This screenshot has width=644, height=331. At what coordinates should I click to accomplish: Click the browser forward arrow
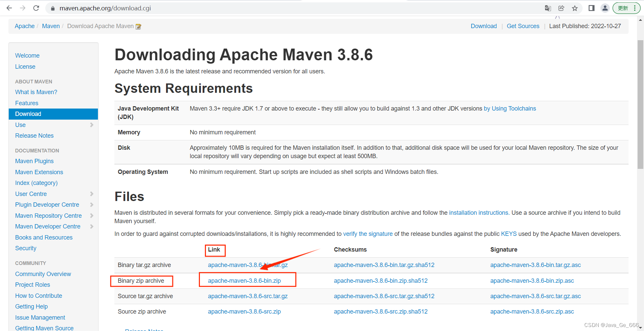(22, 8)
